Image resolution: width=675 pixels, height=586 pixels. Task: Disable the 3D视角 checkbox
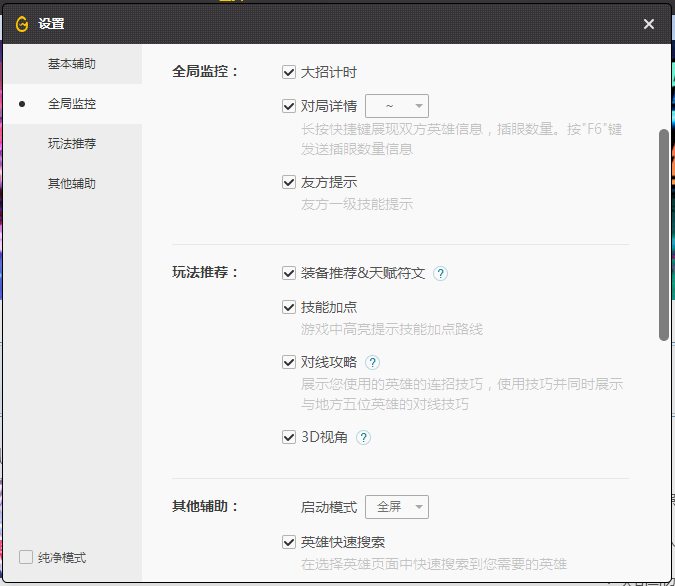[x=289, y=437]
